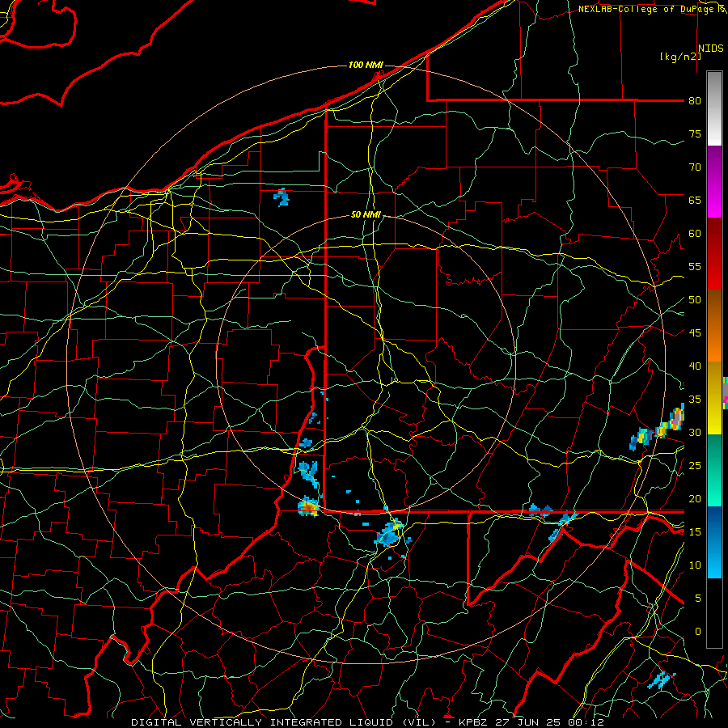Image resolution: width=728 pixels, height=728 pixels.
Task: Click the multicolored storm cluster along the 100 NMI ring's eastern edge
Action: (658, 429)
